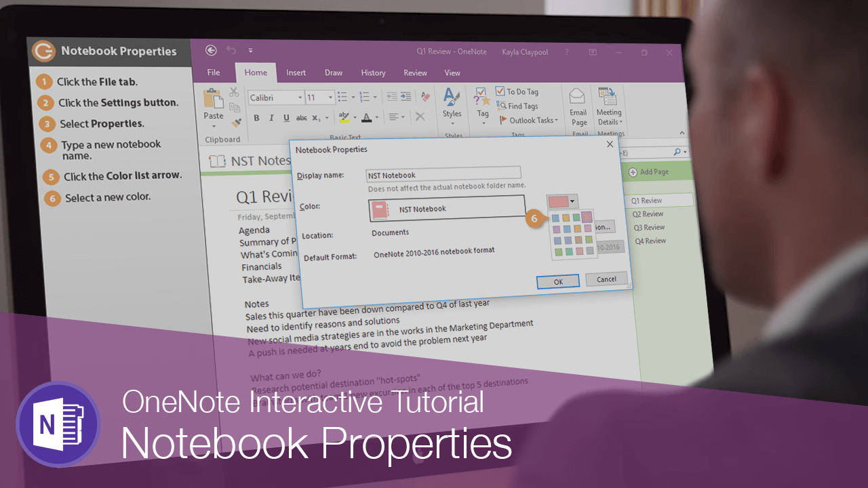
Task: Open the Q2 Review page
Action: point(648,213)
